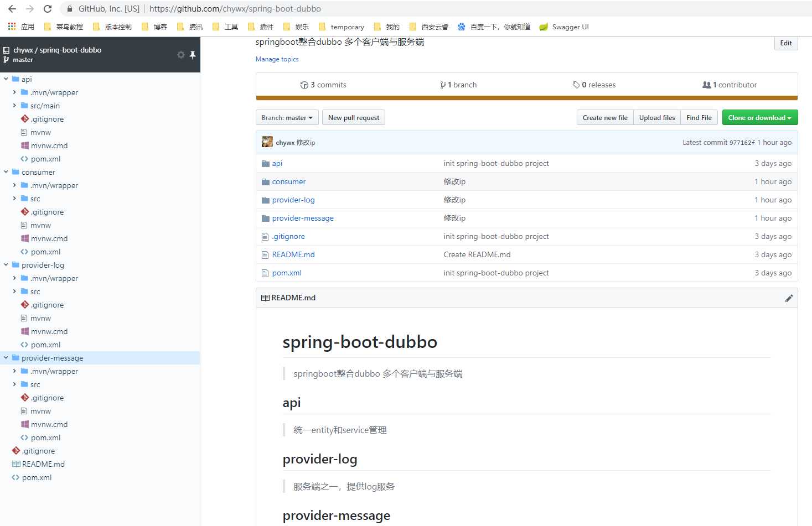Open the 博客 bookmark folder

[154, 27]
